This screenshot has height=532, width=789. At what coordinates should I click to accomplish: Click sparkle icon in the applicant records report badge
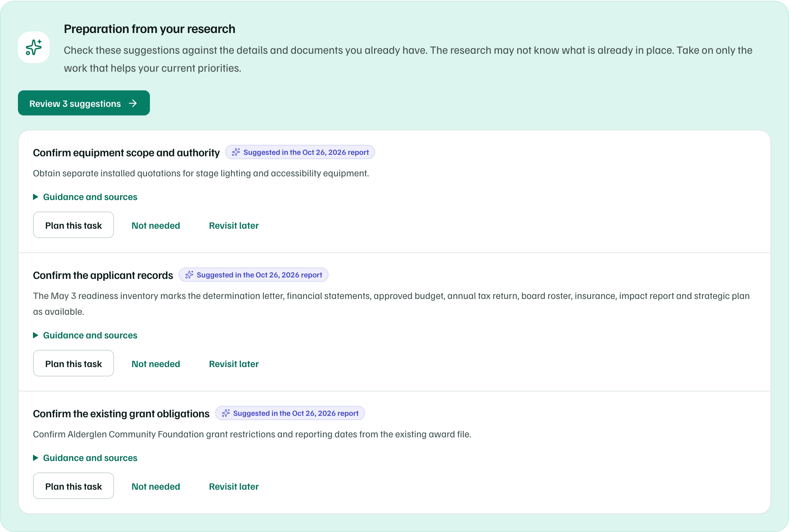(189, 275)
